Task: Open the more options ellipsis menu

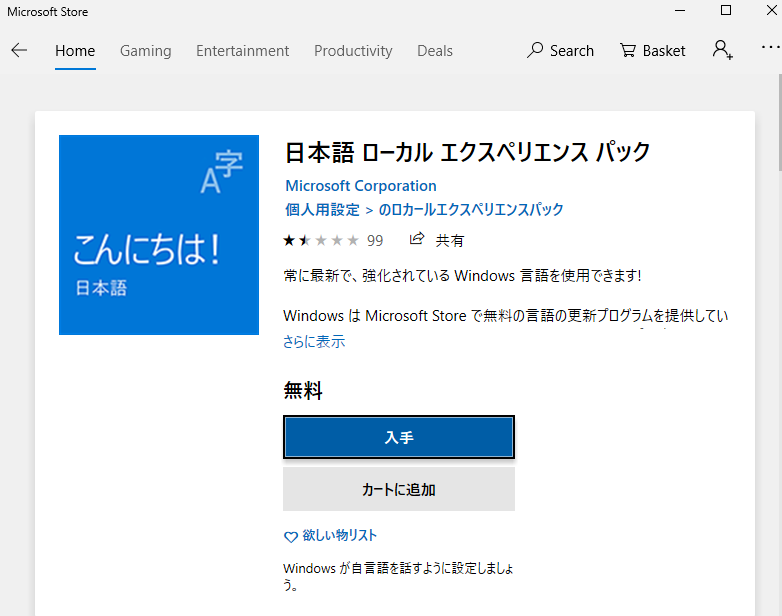Action: click(771, 47)
